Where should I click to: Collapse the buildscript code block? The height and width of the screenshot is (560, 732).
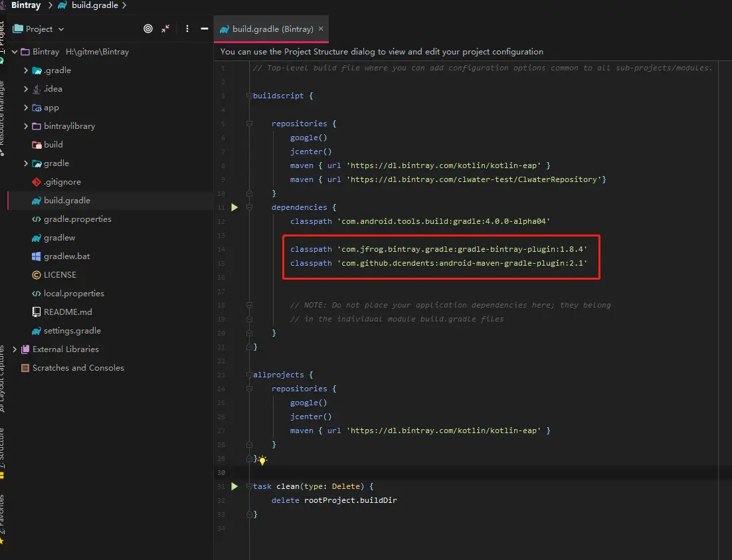pyautogui.click(x=248, y=95)
